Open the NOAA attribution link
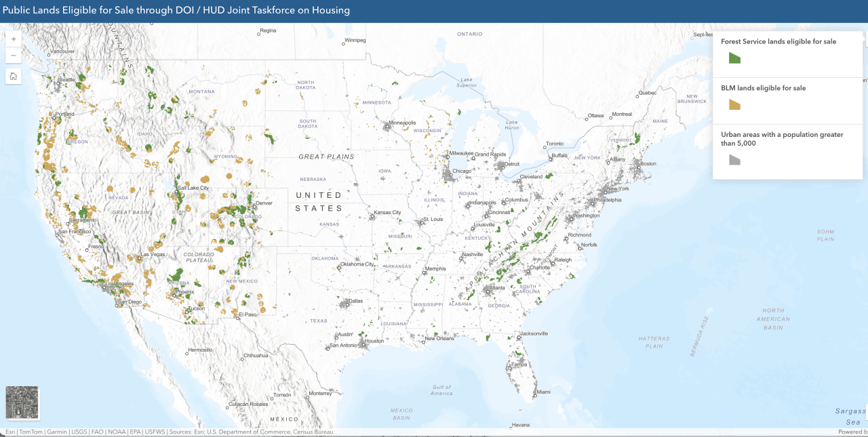 click(x=117, y=431)
